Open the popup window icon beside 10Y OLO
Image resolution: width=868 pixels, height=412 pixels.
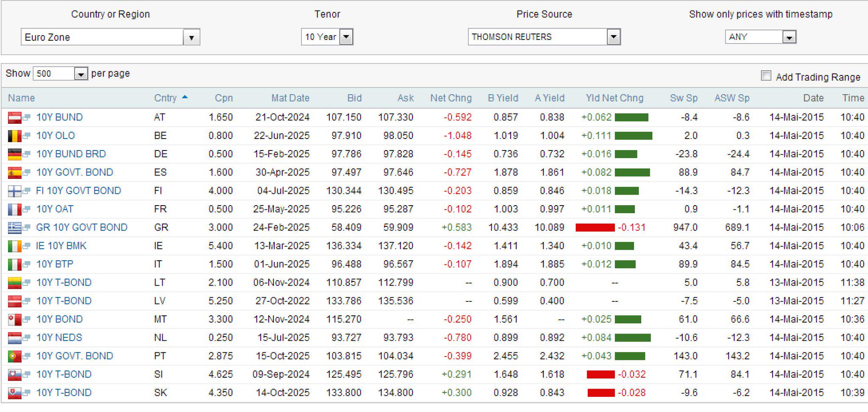click(27, 136)
